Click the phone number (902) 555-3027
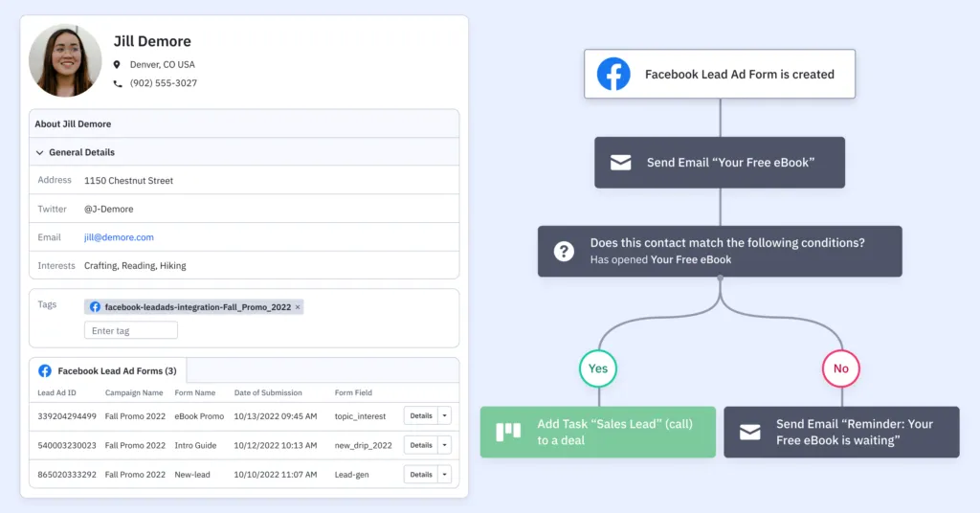 pos(163,83)
